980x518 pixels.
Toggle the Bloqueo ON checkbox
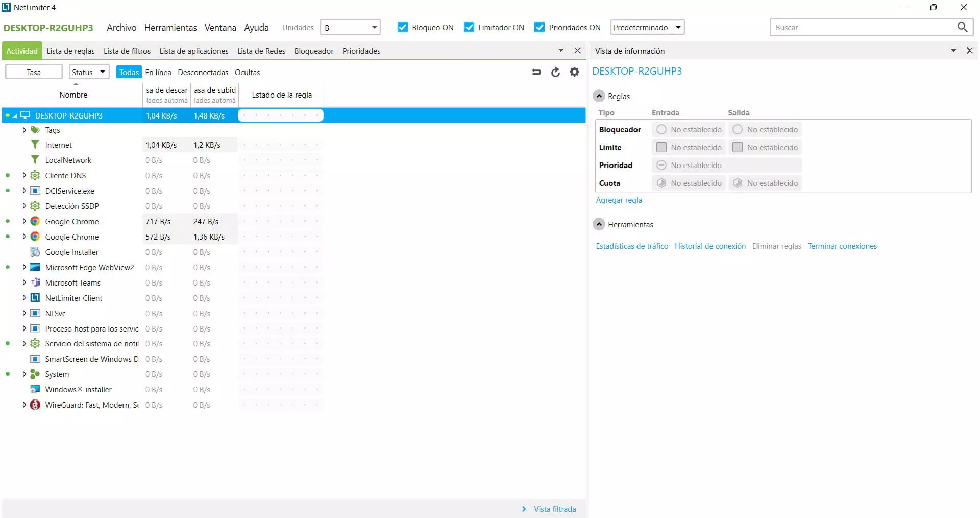tap(402, 27)
